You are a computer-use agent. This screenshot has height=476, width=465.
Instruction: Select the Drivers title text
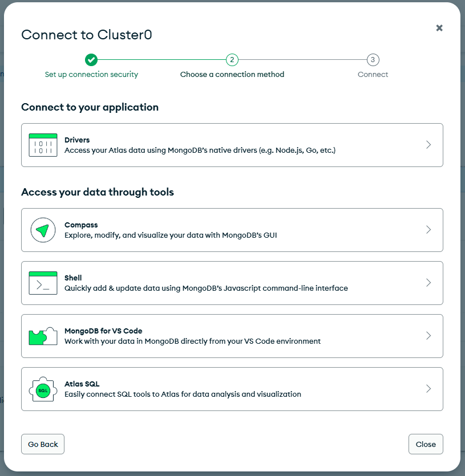coord(77,140)
